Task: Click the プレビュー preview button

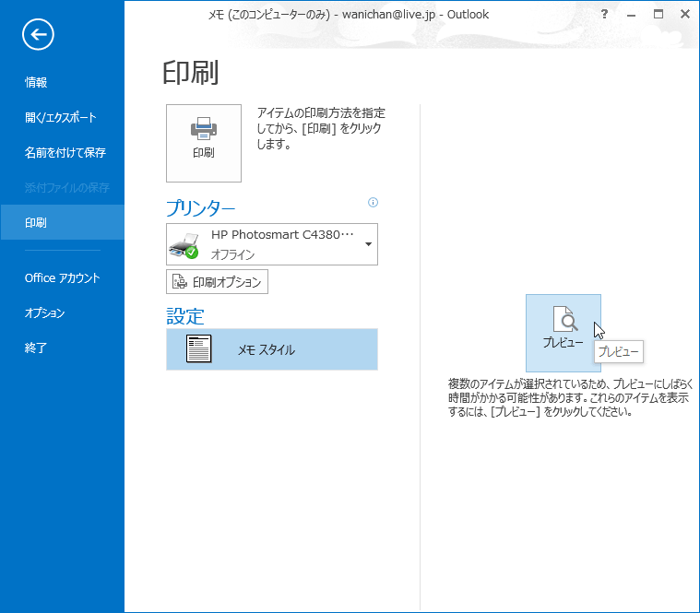Action: [563, 333]
